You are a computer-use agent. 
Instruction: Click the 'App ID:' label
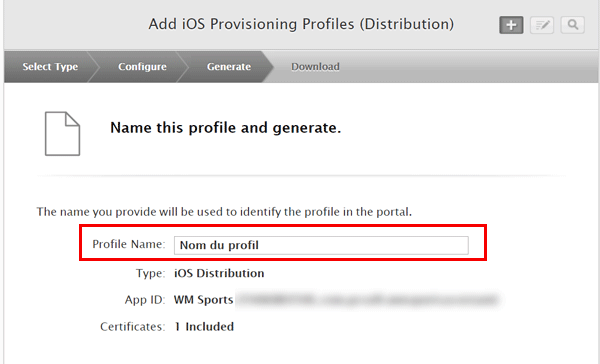click(x=145, y=300)
